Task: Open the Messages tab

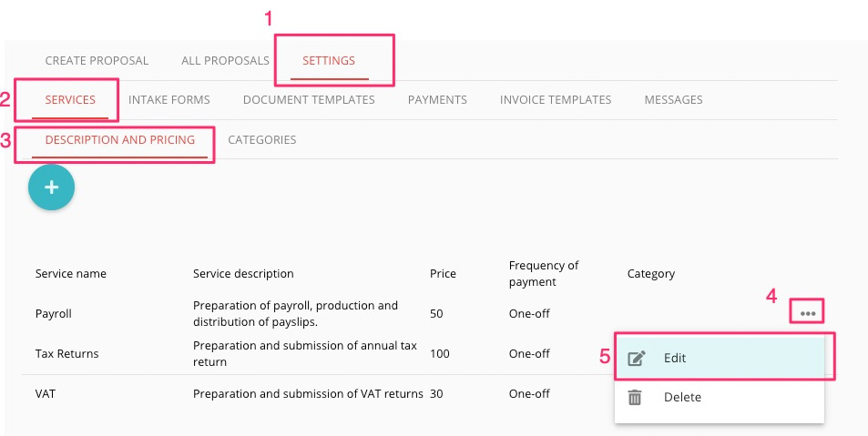Action: pyautogui.click(x=674, y=100)
